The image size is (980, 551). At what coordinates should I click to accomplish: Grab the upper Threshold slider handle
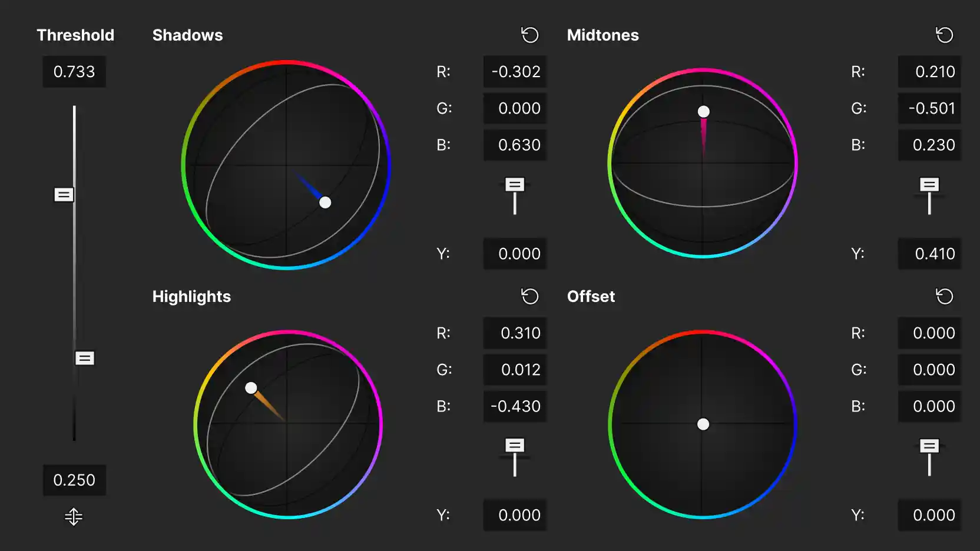[x=64, y=194]
